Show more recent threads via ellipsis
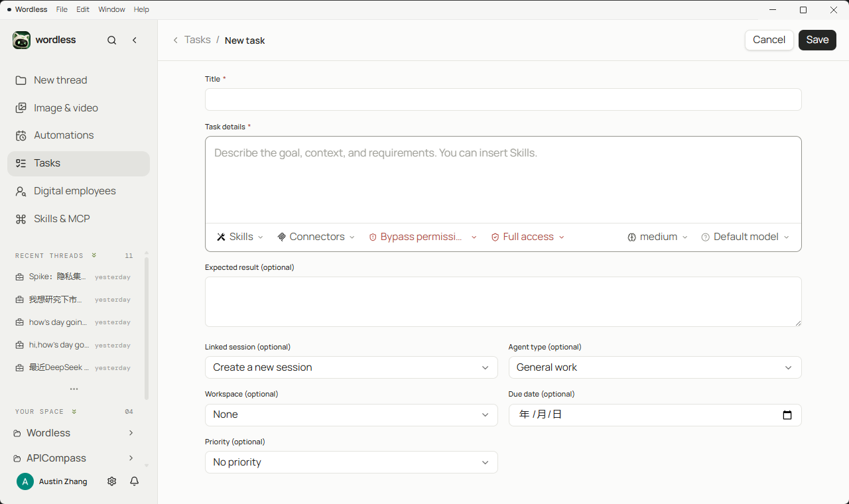The height and width of the screenshot is (504, 849). [x=74, y=389]
